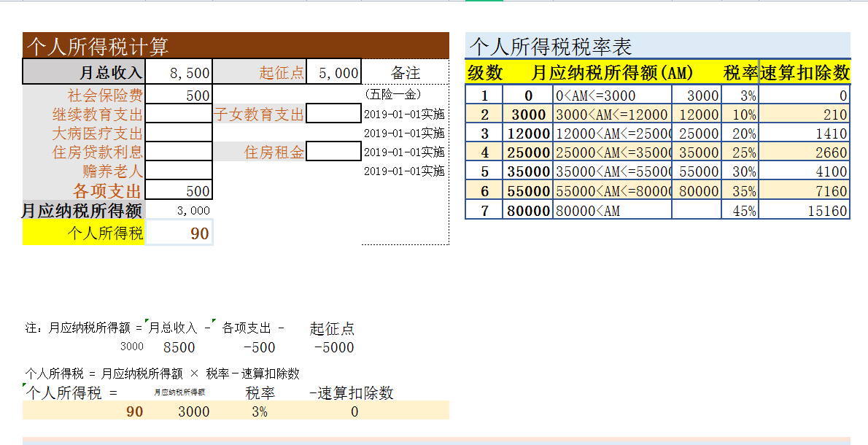Screen dimensions: 868x445
Task: Select the yellow 个人所得税 result cell showing 90
Action: click(180, 232)
